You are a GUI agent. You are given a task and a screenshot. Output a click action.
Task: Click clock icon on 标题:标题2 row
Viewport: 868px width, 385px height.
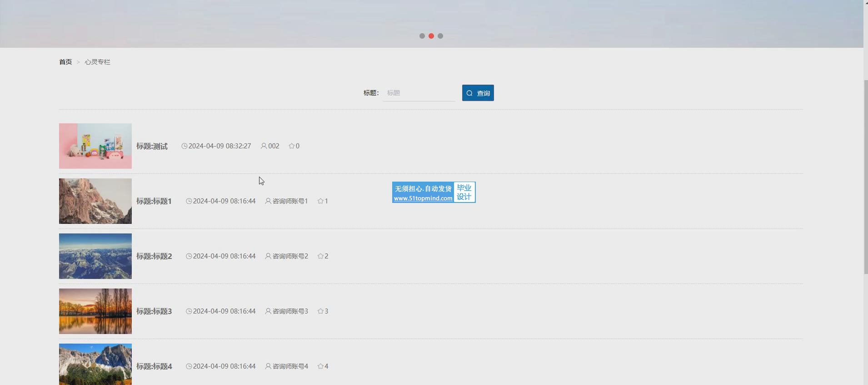click(189, 256)
